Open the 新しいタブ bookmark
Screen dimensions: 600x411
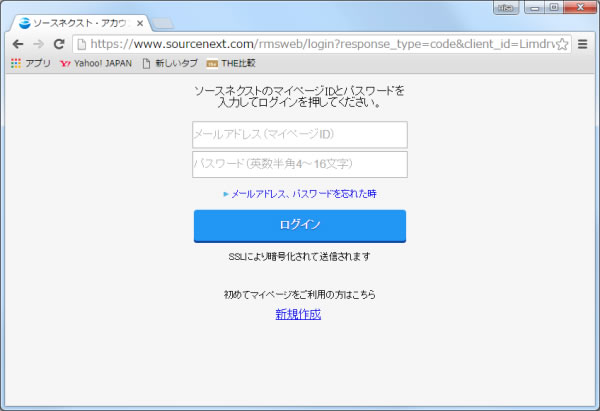point(170,63)
